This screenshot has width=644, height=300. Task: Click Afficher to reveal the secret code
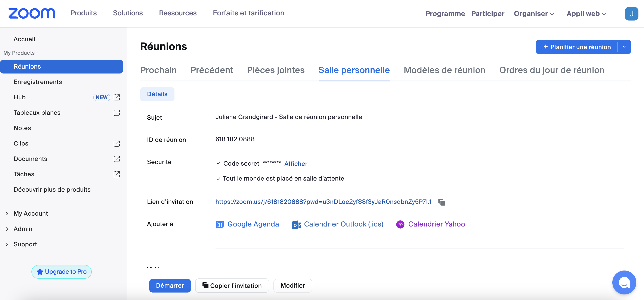click(295, 164)
